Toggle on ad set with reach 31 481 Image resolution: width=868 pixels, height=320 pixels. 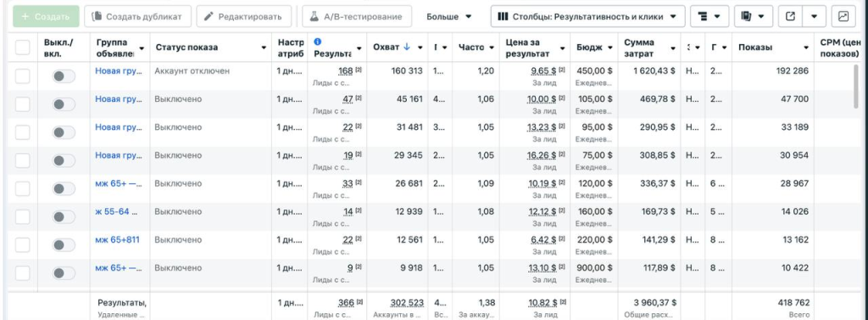click(x=64, y=132)
